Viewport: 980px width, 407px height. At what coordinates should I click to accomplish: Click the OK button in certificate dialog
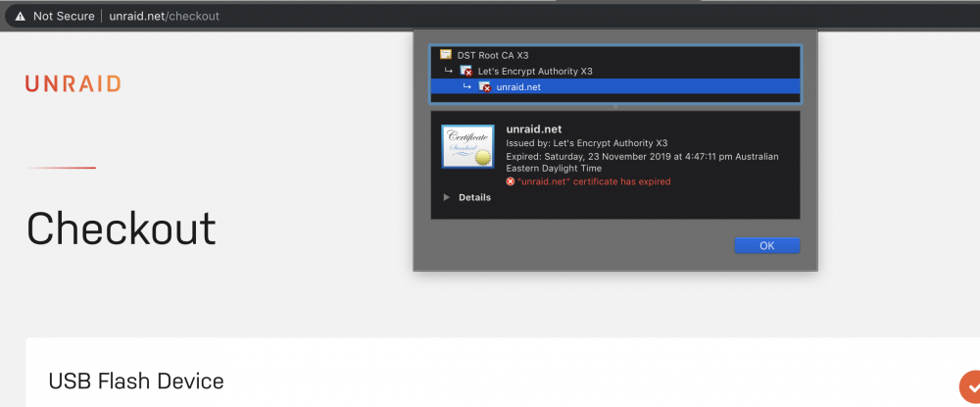767,246
